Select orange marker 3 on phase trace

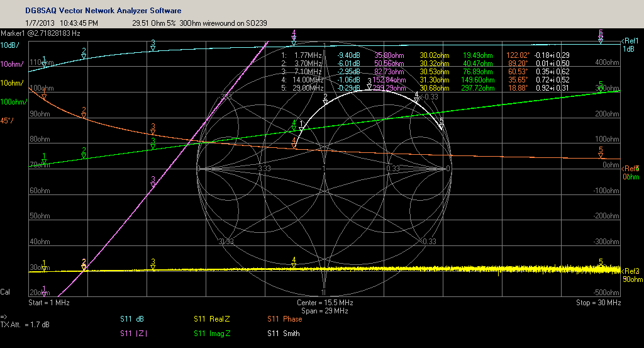[x=153, y=129]
